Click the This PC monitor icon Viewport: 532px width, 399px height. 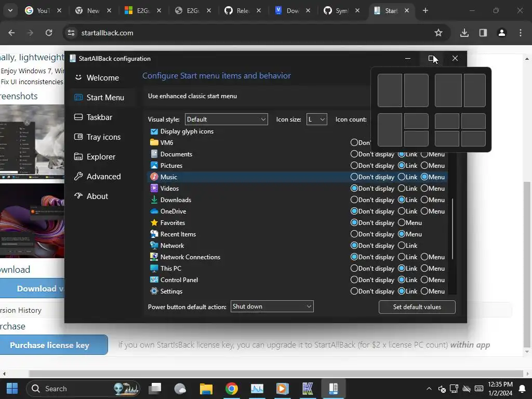click(154, 269)
